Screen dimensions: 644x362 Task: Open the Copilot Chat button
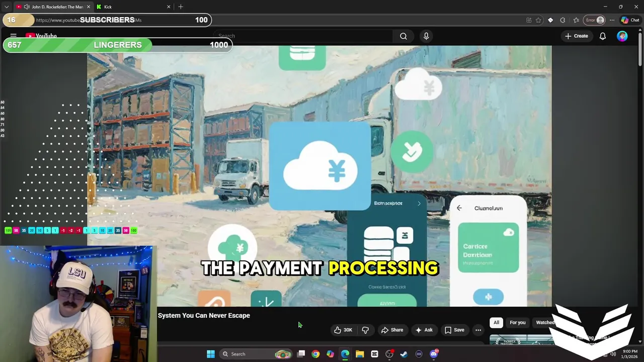point(630,20)
